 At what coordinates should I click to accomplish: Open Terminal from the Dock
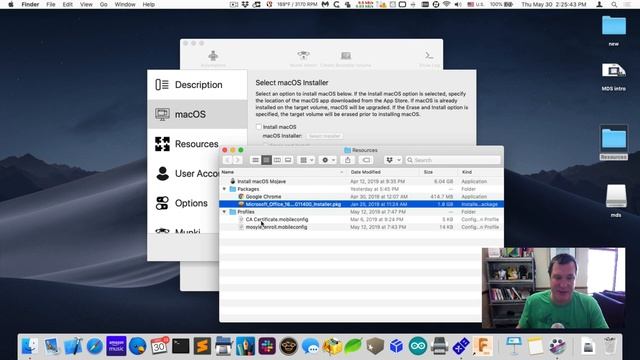[180, 346]
